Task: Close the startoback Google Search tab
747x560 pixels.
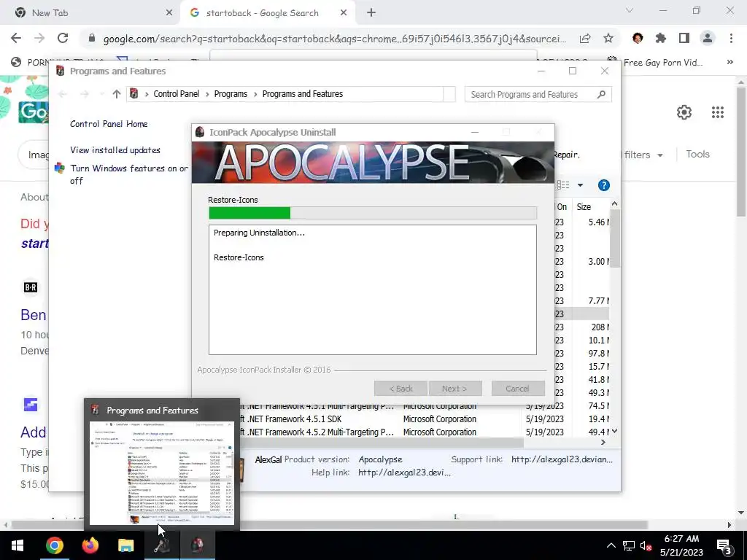Action: [x=344, y=13]
